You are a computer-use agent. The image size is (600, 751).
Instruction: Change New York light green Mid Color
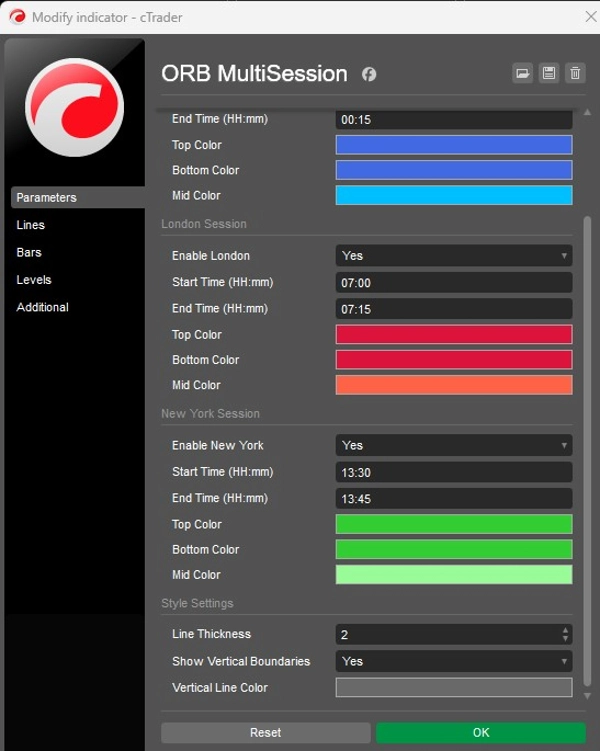pyautogui.click(x=454, y=575)
